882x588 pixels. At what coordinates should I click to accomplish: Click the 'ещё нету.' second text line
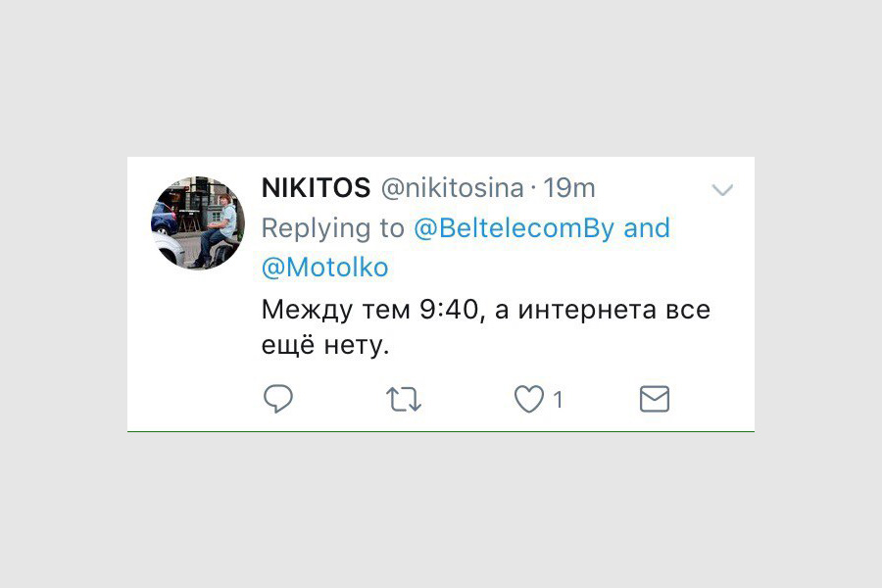[325, 345]
